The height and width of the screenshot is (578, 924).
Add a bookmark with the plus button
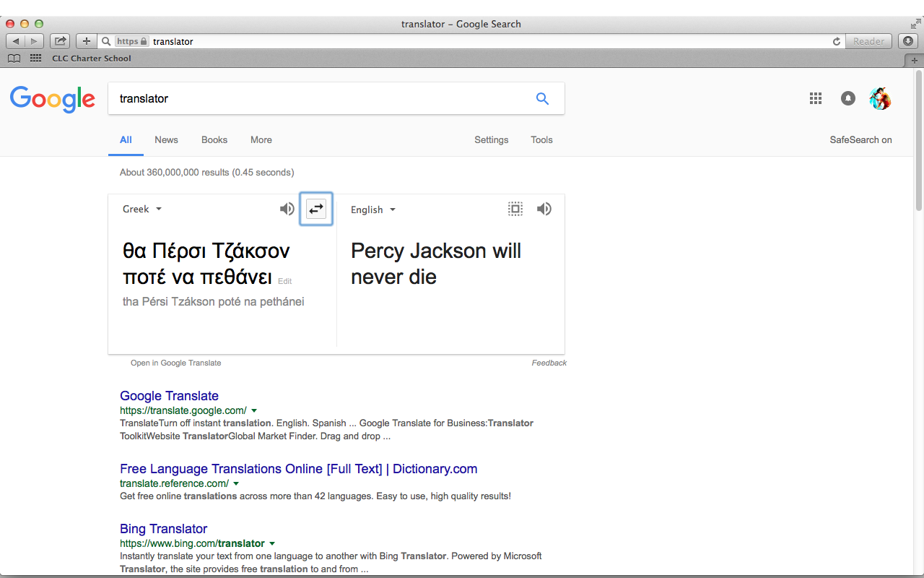click(86, 41)
